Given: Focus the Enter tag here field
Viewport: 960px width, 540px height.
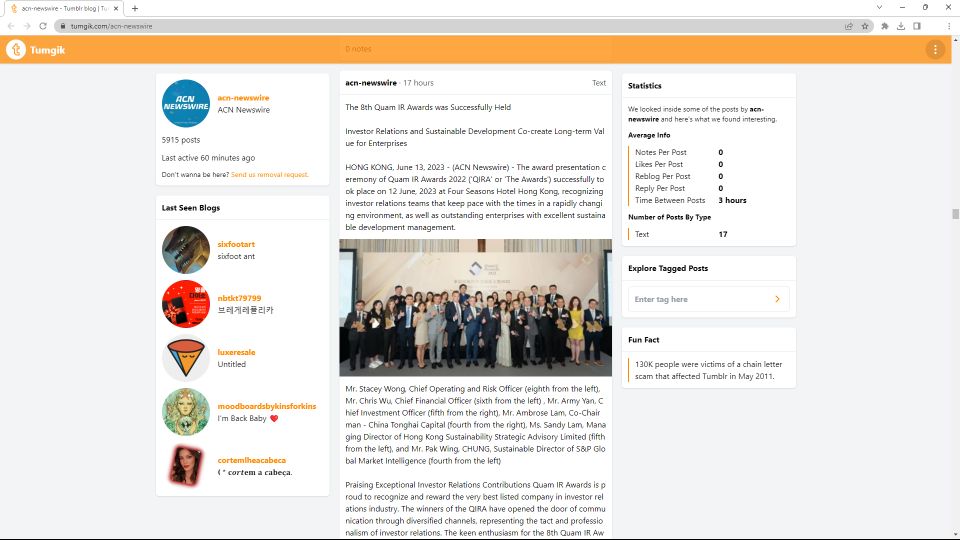Looking at the screenshot, I should (x=708, y=299).
